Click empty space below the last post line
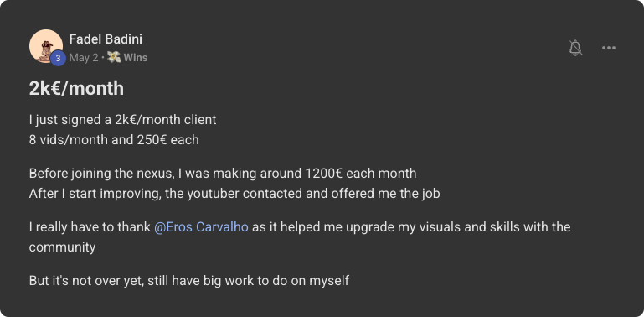644x317 pixels. [x=322, y=303]
